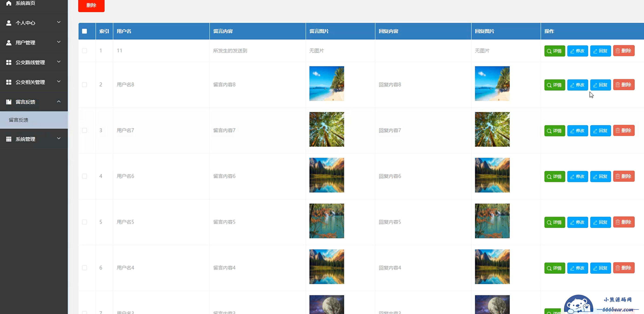Image resolution: width=644 pixels, height=314 pixels.
Task: Click the grid icon beside 公交路线管理
Action: 9,62
